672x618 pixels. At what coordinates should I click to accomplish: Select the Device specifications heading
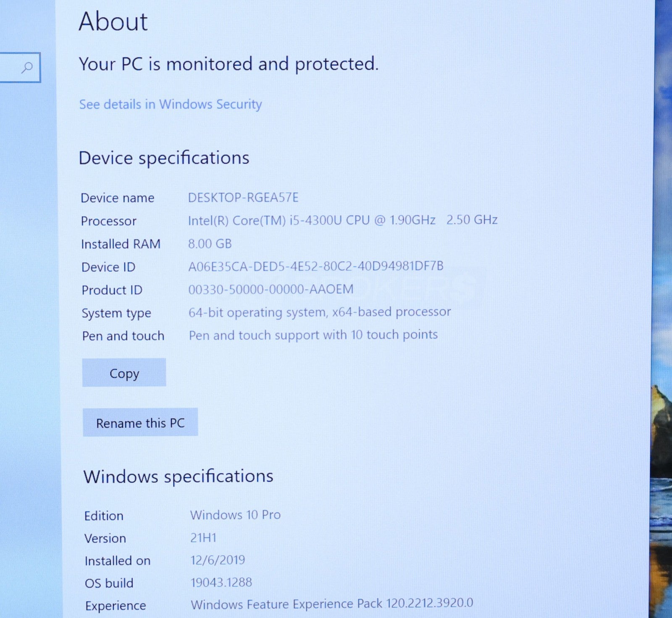[164, 158]
